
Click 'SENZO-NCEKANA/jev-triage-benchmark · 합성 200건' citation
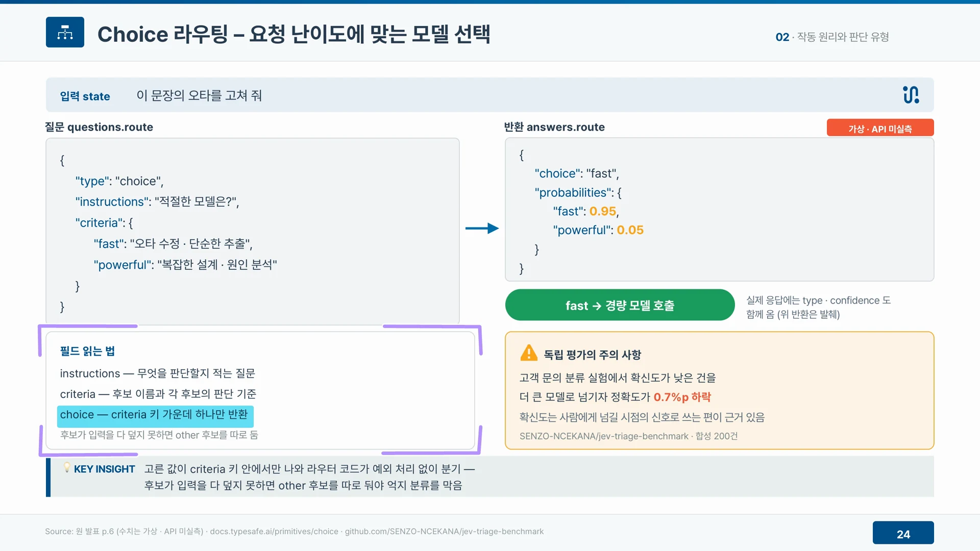(629, 436)
